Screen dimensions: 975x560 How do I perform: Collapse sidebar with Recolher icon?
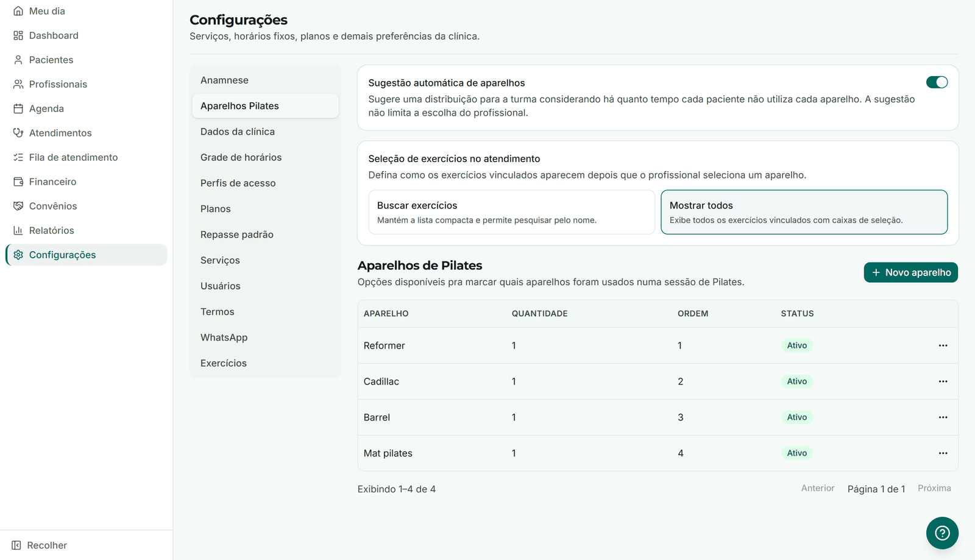coord(16,545)
